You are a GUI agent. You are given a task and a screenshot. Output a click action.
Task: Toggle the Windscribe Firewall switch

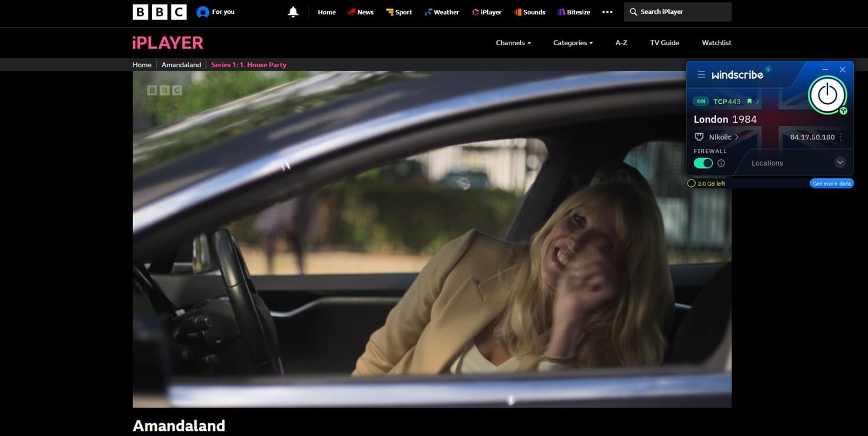[703, 163]
